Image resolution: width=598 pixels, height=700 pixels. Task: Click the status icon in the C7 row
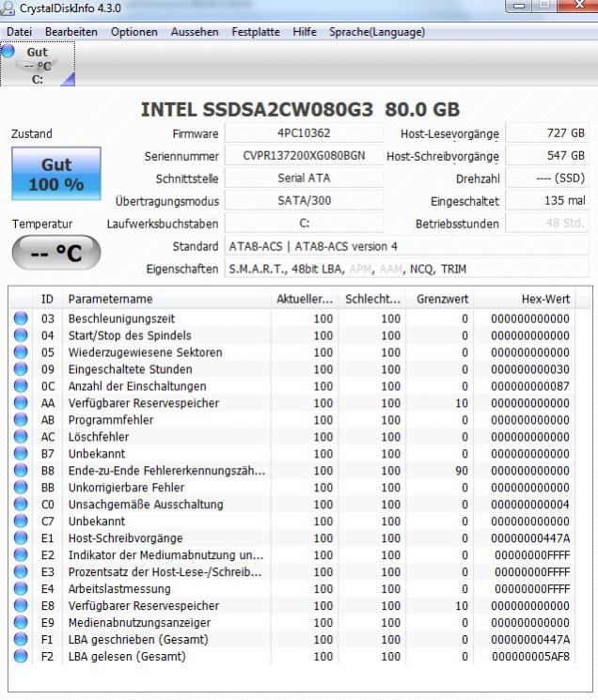click(21, 521)
